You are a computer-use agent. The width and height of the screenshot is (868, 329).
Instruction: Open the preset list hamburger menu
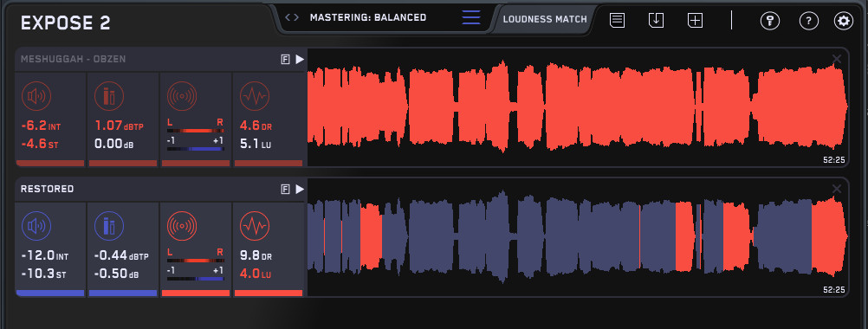point(471,17)
